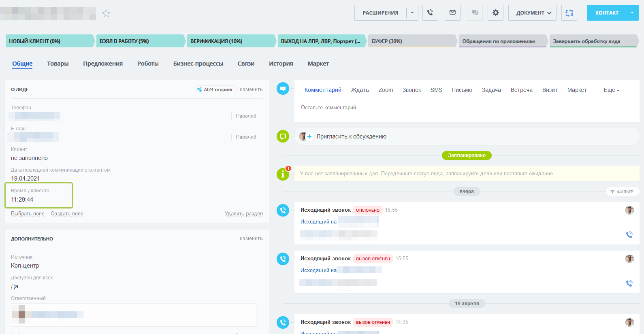Image resolution: width=644 pixels, height=334 pixels.
Task: Click the envelope email icon in the top toolbar
Action: (452, 13)
